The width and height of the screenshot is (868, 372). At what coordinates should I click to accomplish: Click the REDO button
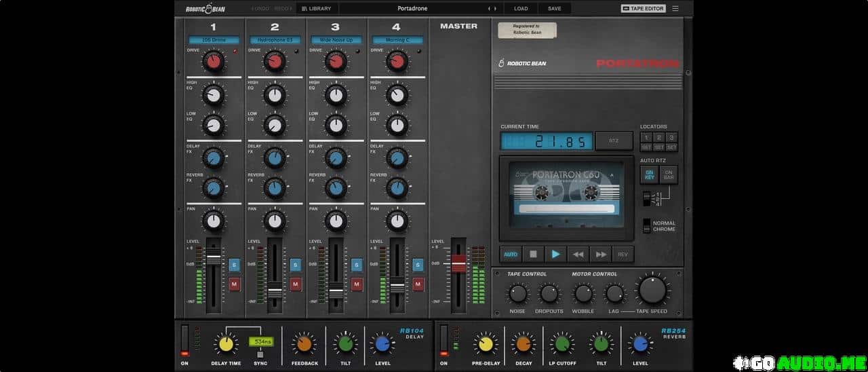(x=282, y=9)
